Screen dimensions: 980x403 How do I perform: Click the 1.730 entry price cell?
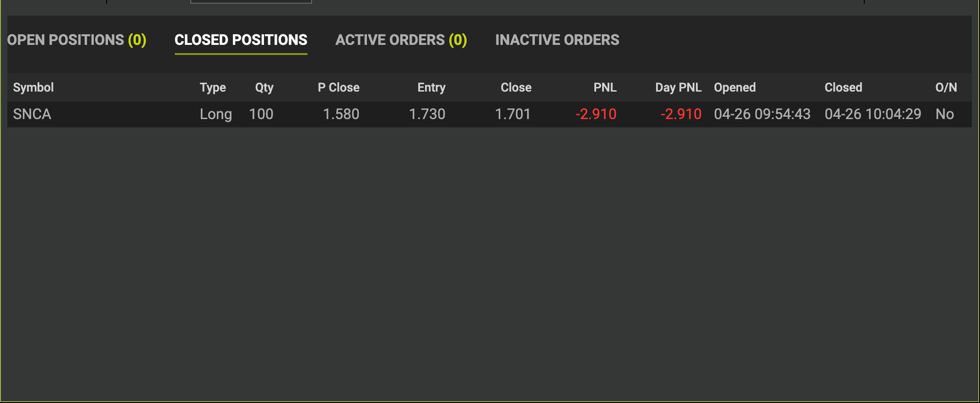[x=427, y=114]
